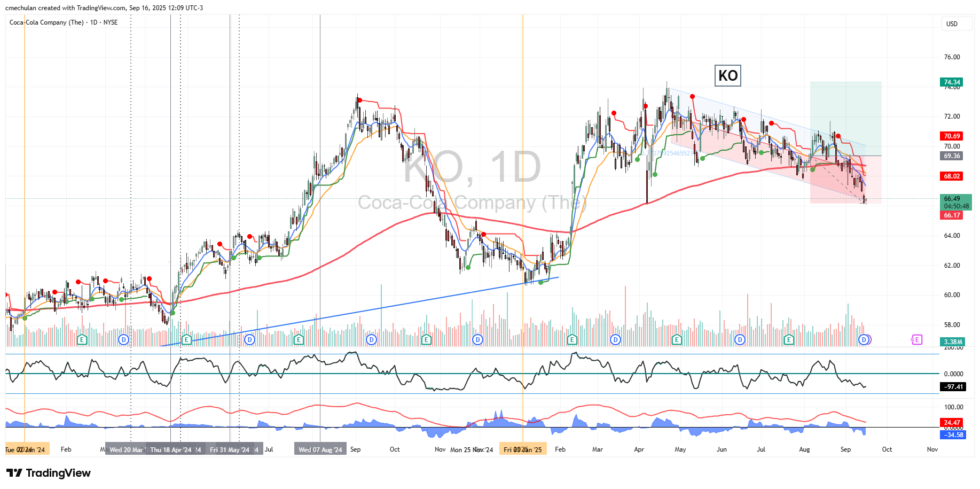Click the dividend D marker in September 2025
The height and width of the screenshot is (489, 980).
pos(864,339)
